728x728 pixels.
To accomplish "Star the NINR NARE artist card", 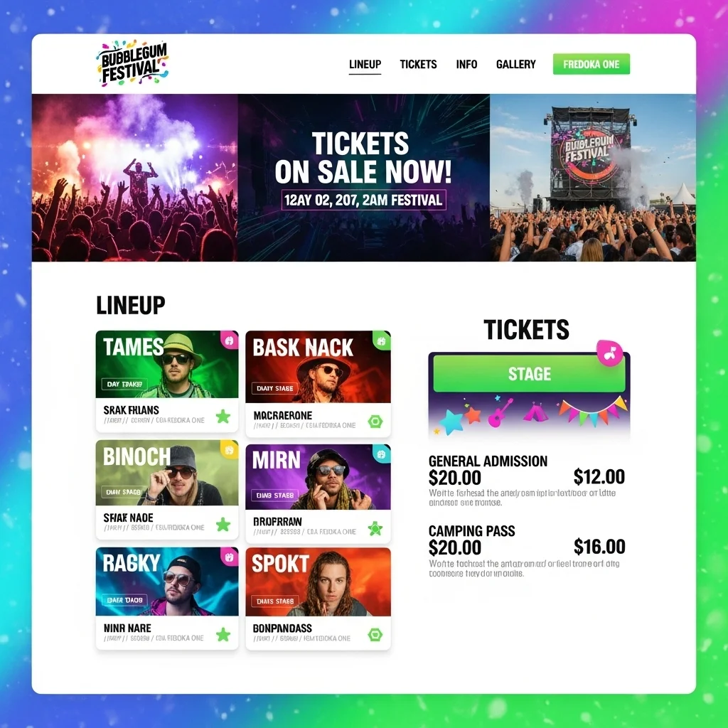I will point(223,634).
